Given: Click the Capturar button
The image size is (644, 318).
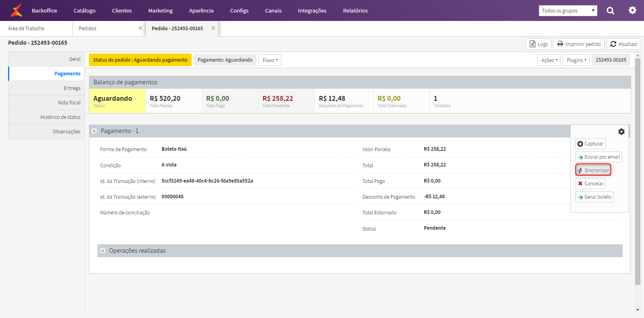Looking at the screenshot, I should click(590, 144).
